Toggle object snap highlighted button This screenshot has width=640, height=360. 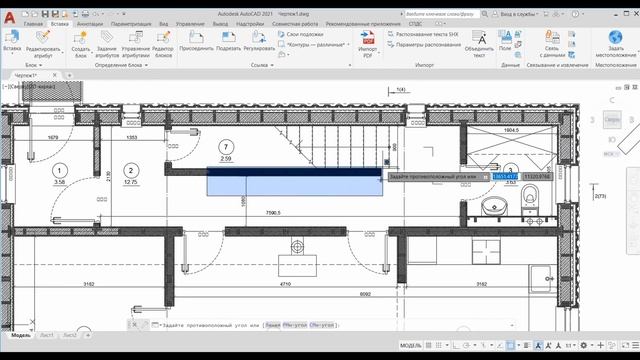point(510,345)
